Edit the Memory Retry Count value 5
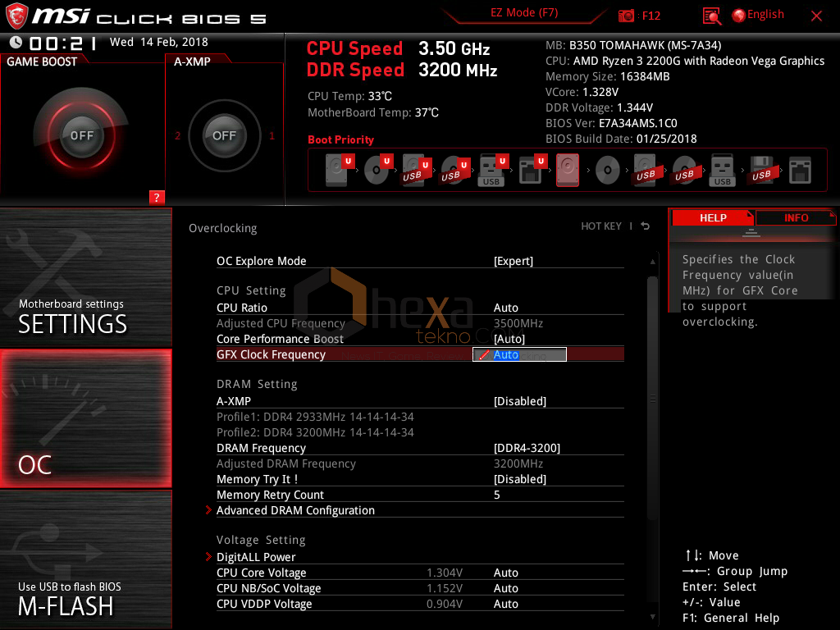Screen dimensions: 840x630 pos(496,495)
